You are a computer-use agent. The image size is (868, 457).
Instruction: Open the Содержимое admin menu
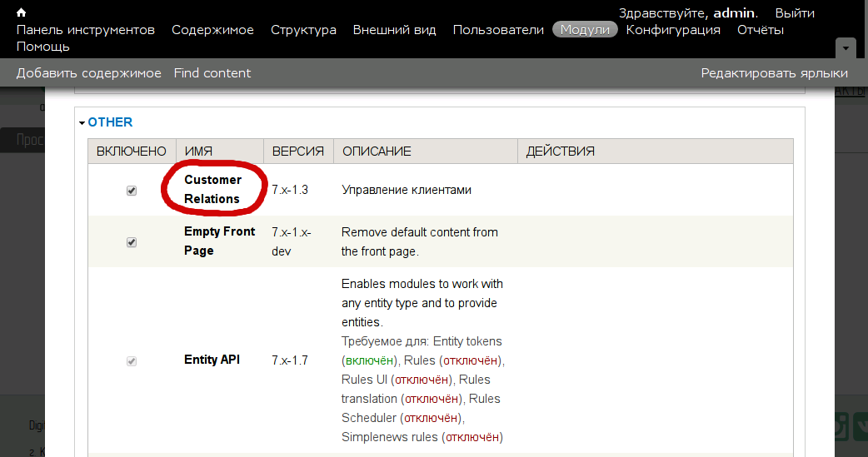212,30
